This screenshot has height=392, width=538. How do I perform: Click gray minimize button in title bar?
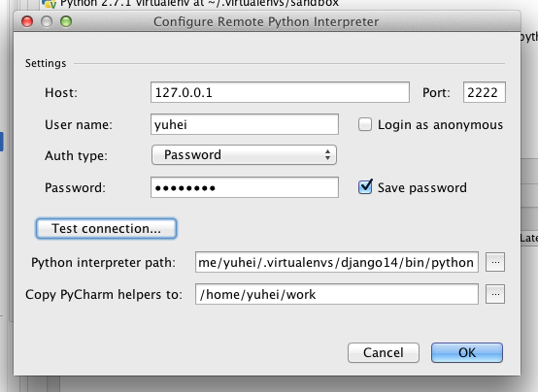pyautogui.click(x=47, y=21)
